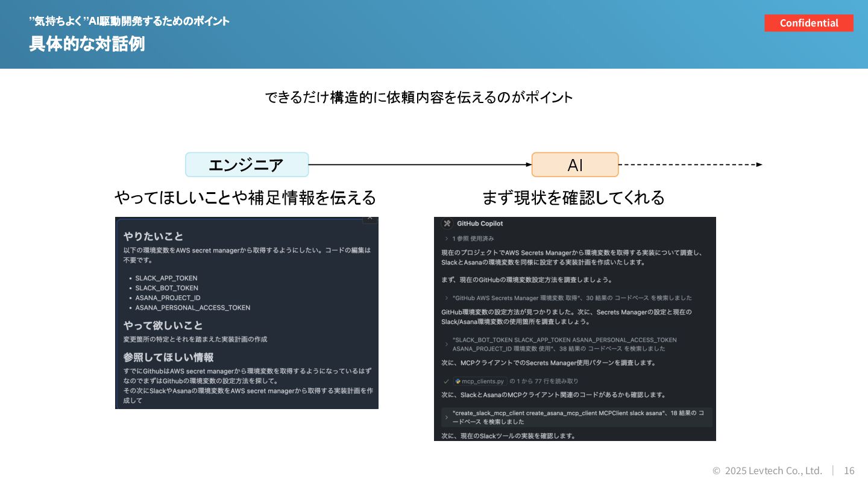Click '次に、現在のSlackツールの実装を確認します。'
Screen dimensions: 868x488
(508, 436)
